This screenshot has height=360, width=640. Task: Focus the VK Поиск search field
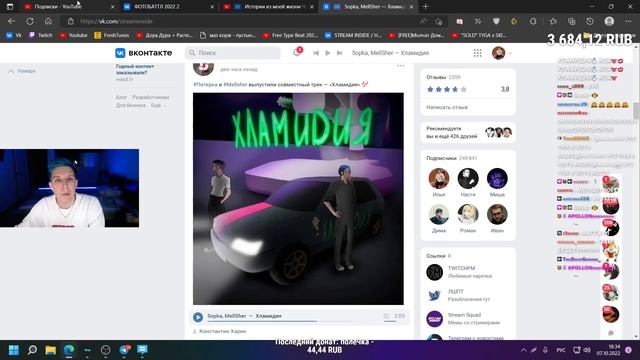coord(233,53)
